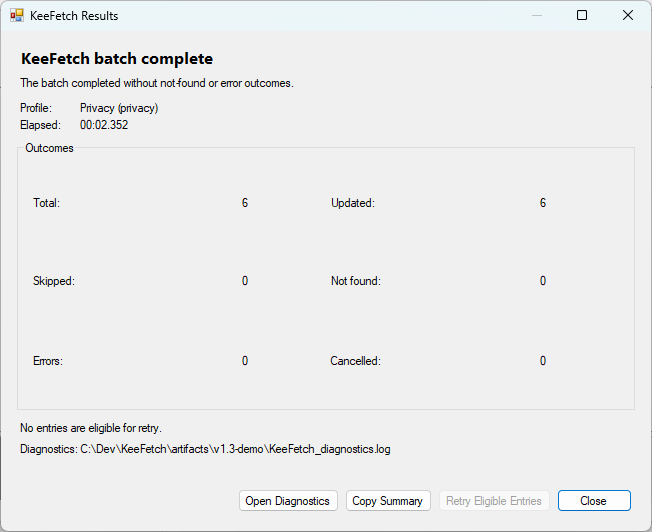Click the 'Profile:' label
Viewport: 652px width, 532px height.
[x=36, y=108]
